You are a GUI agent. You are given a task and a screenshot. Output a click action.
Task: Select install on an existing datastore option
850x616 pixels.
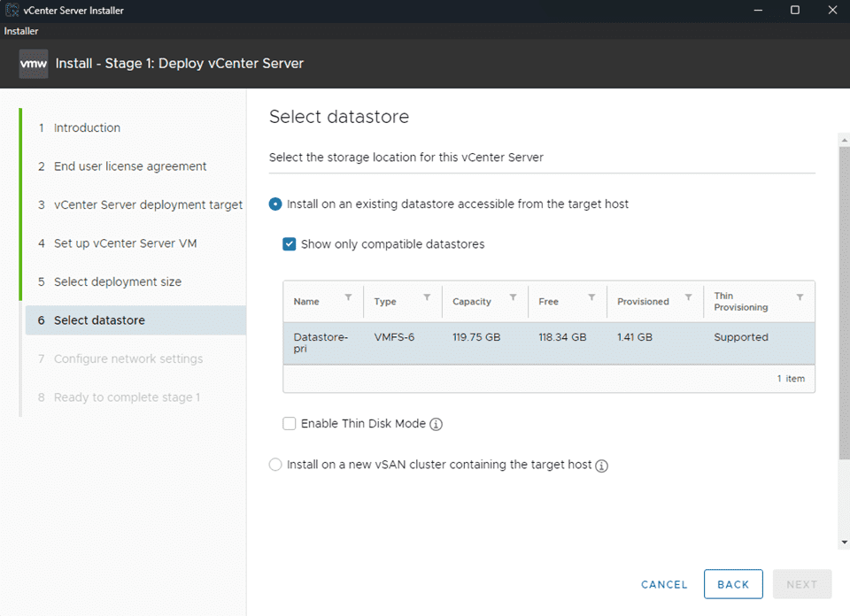275,204
